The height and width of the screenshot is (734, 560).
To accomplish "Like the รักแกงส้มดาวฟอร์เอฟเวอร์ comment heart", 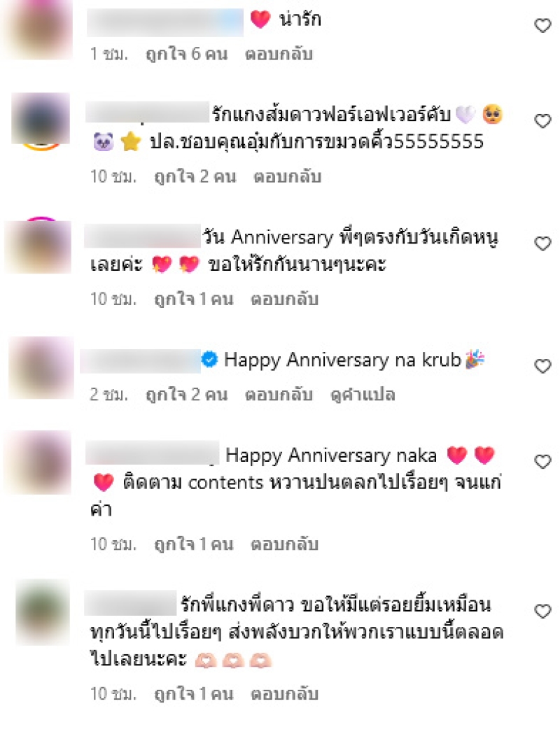I will tap(542, 121).
